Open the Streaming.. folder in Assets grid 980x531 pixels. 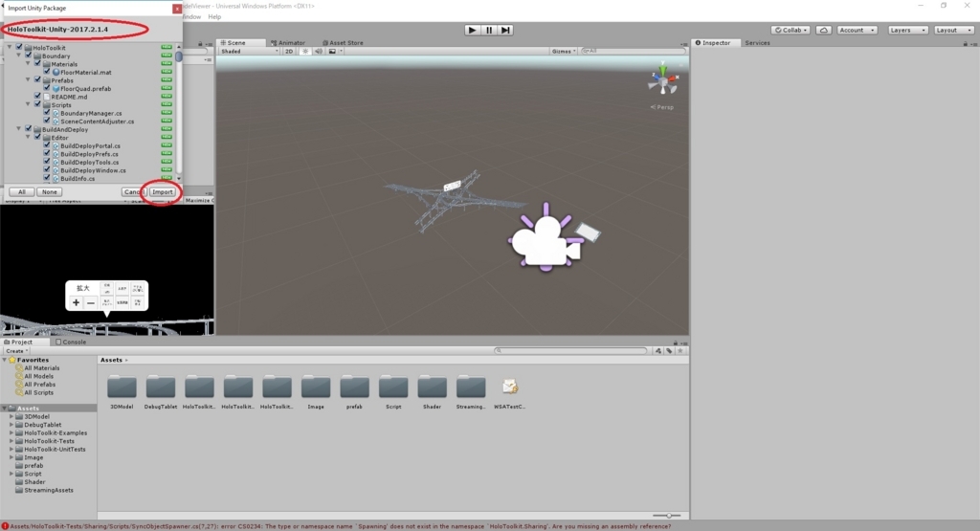(x=471, y=387)
